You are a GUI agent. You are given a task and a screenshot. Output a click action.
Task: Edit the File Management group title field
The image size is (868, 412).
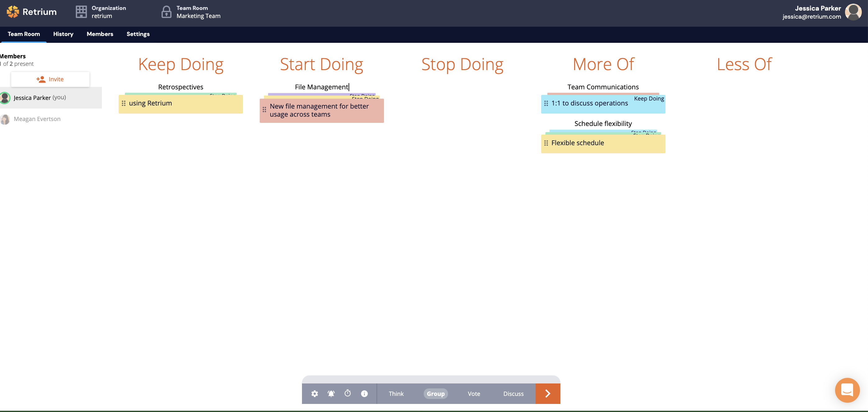coord(322,87)
